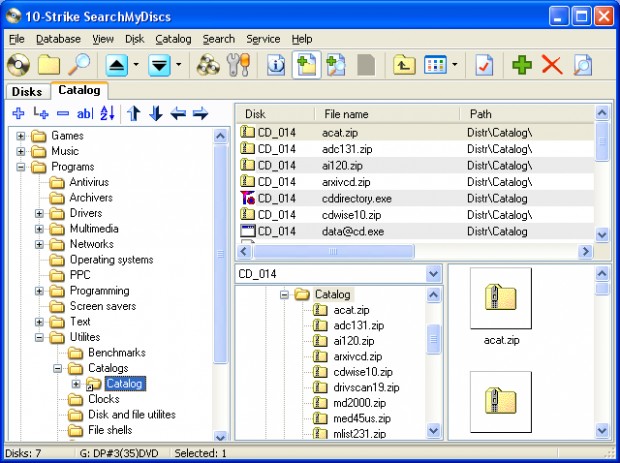Open the view mode dropdown arrow

455,64
